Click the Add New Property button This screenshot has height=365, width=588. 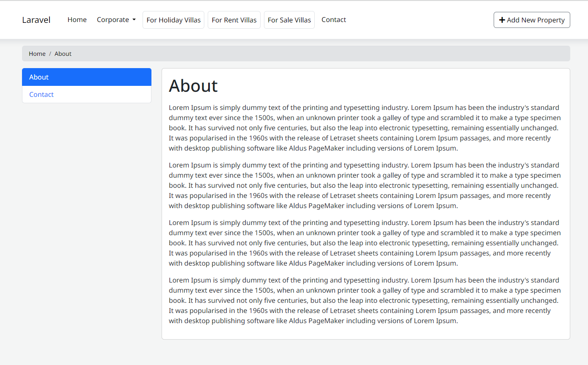[x=532, y=20]
